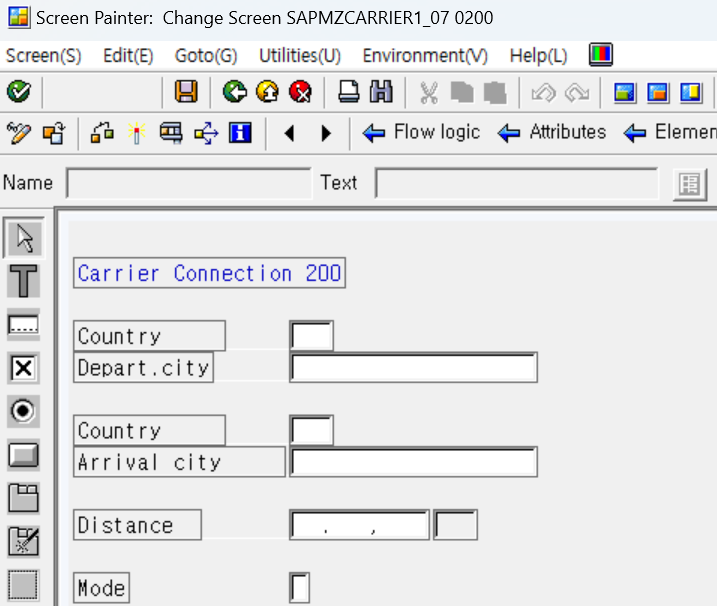This screenshot has width=717, height=606.
Task: Open the Utilities(U) menu
Action: pyautogui.click(x=300, y=56)
